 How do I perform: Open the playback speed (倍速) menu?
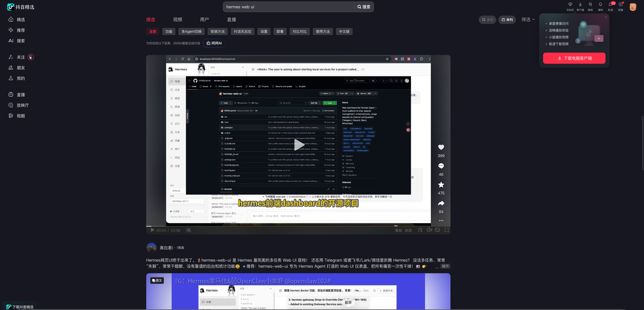408,230
